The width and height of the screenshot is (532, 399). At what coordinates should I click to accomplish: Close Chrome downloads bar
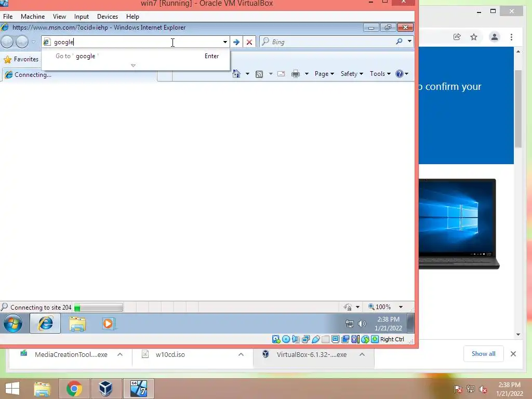point(513,354)
